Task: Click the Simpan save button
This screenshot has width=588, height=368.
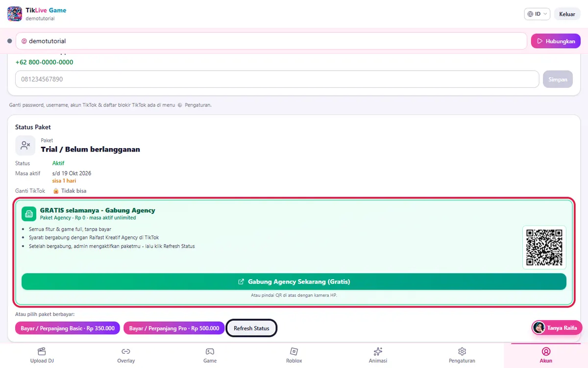Action: click(558, 79)
